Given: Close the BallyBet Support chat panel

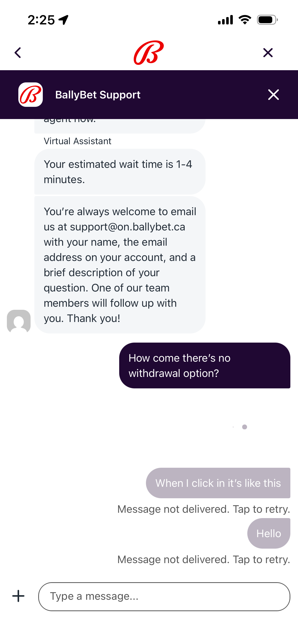Looking at the screenshot, I should click(274, 95).
